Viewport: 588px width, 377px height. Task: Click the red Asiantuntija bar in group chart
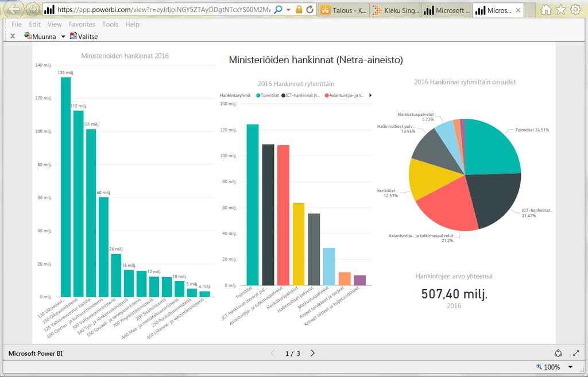pos(283,216)
